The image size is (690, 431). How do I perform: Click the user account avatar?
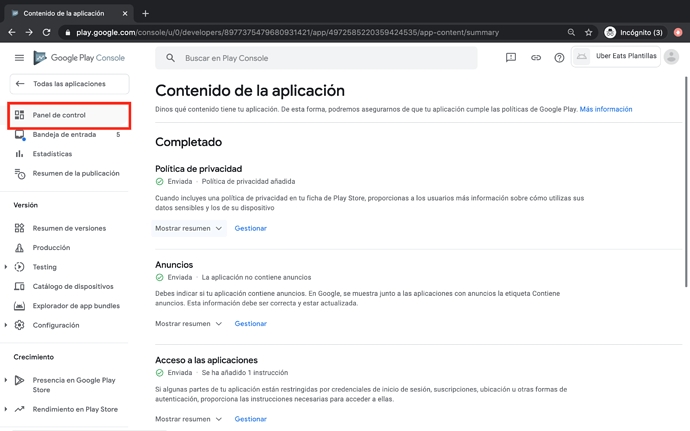[671, 57]
